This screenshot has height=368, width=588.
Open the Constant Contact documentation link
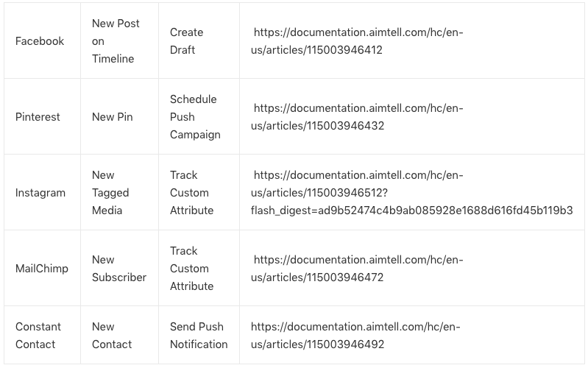(x=356, y=336)
